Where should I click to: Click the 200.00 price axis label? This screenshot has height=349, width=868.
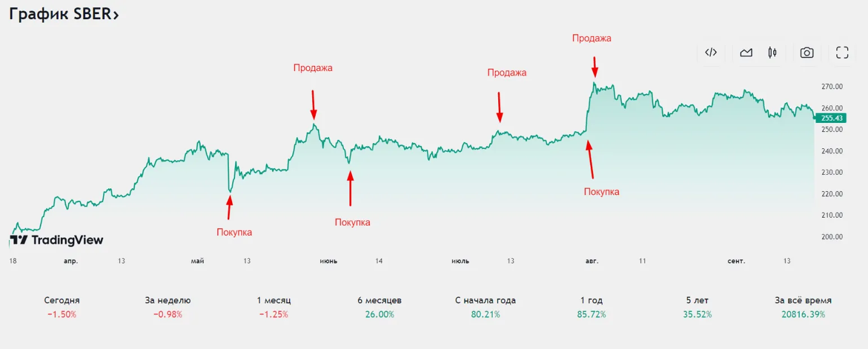point(831,237)
